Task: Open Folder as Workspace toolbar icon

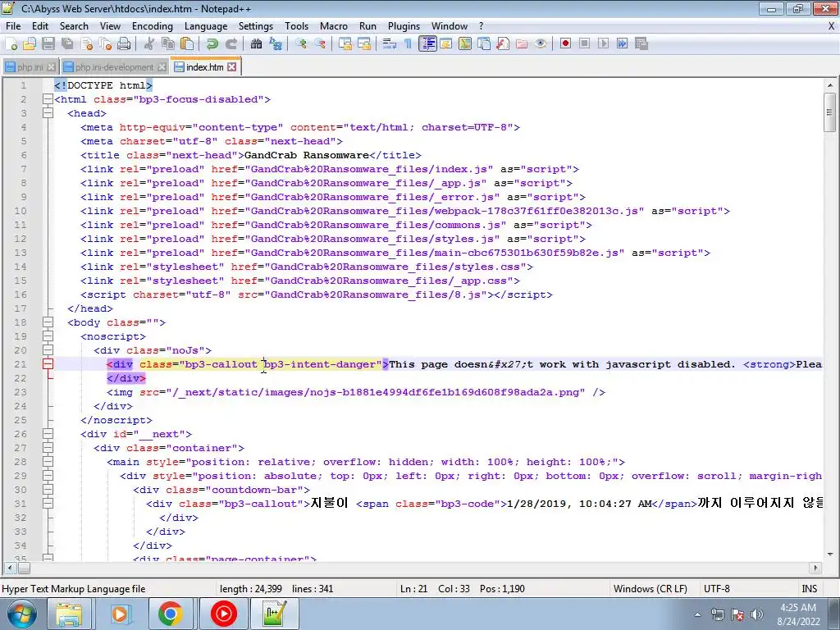Action: point(521,44)
